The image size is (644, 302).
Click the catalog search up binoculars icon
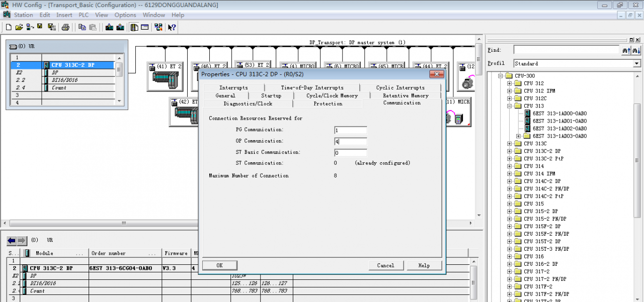coord(626,50)
